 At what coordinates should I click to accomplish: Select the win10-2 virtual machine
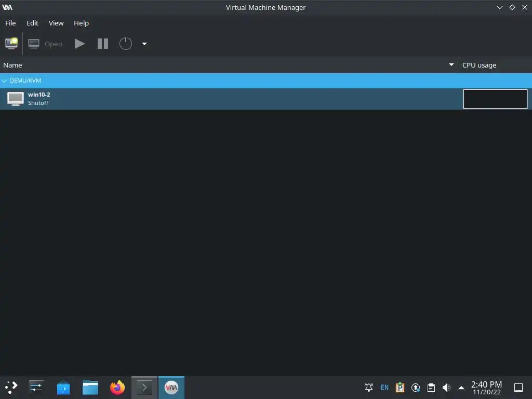tap(266, 99)
